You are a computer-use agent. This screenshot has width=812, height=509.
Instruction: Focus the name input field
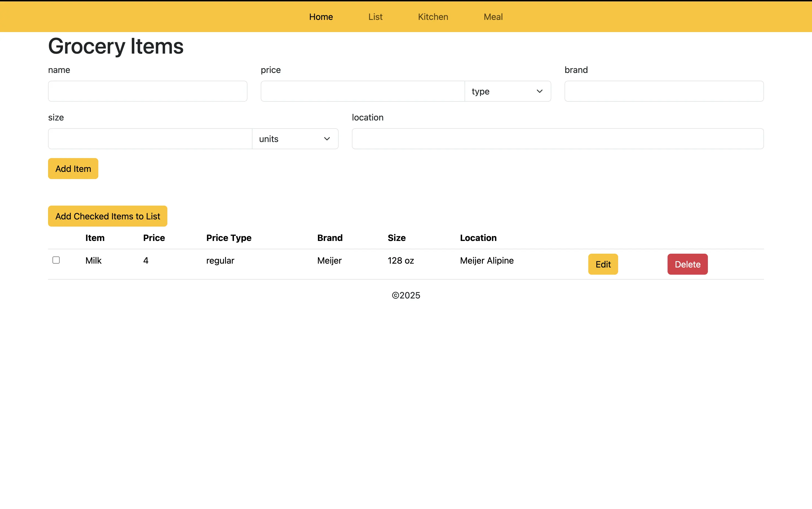(147, 91)
